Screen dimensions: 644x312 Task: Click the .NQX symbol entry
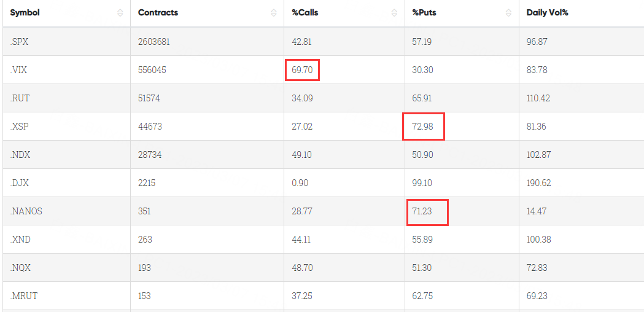click(x=20, y=268)
